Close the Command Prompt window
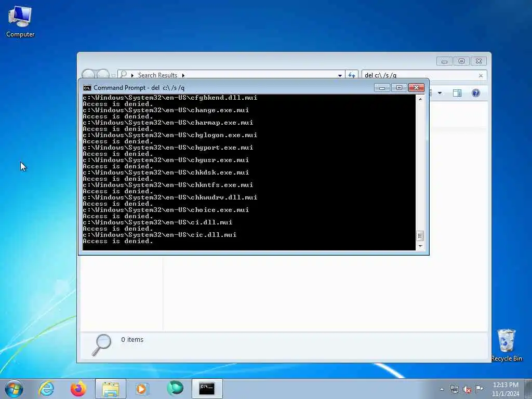The height and width of the screenshot is (399, 532). click(416, 88)
